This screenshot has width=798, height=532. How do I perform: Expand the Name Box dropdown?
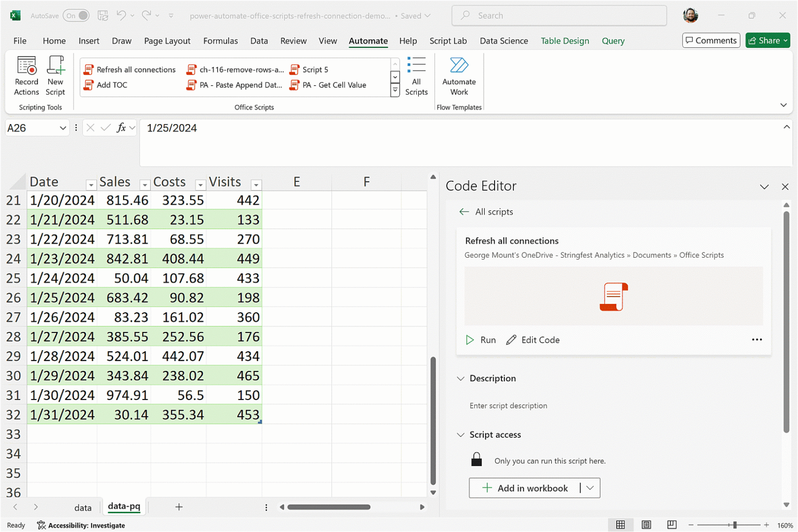click(63, 128)
